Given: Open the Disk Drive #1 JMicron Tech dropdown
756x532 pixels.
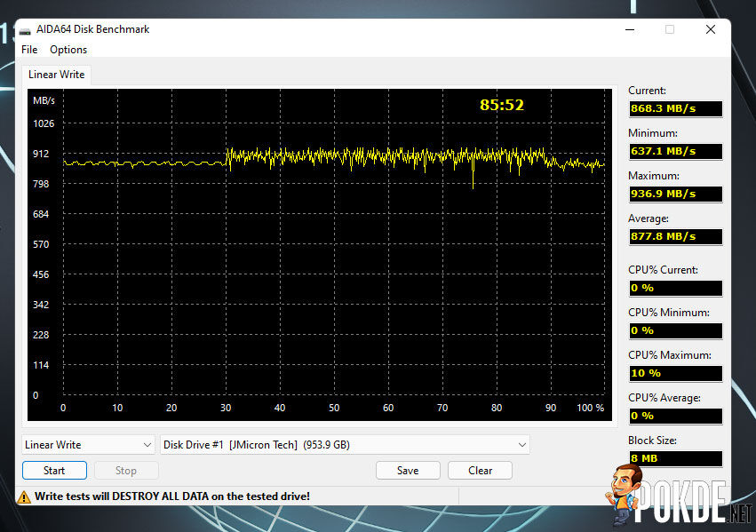Looking at the screenshot, I should coord(346,445).
